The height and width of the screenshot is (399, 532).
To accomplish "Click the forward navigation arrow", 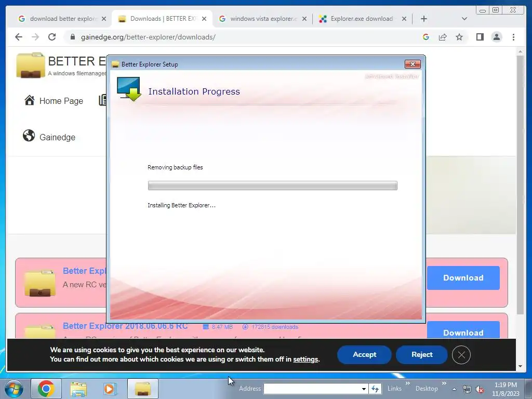I will (x=35, y=37).
